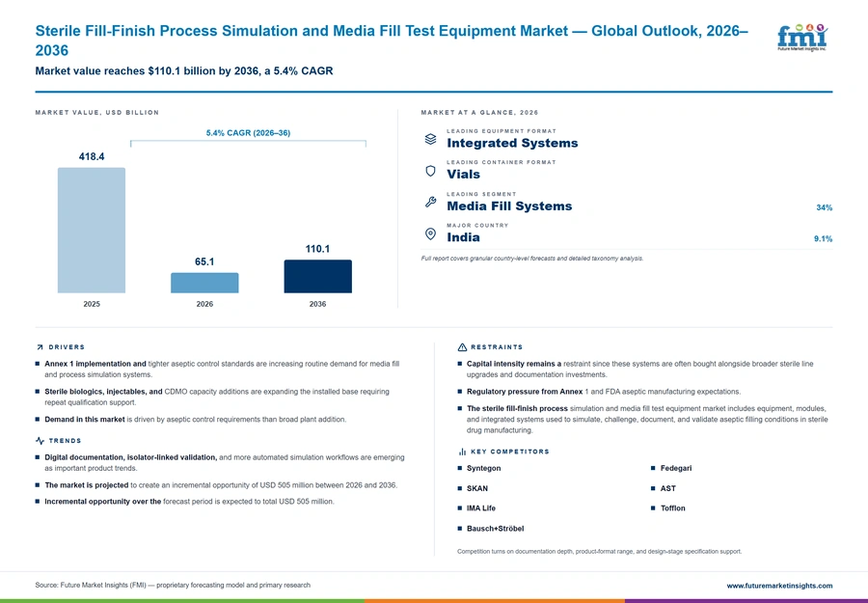Click the Leading Container Format label
The image size is (868, 603).
pos(502,162)
